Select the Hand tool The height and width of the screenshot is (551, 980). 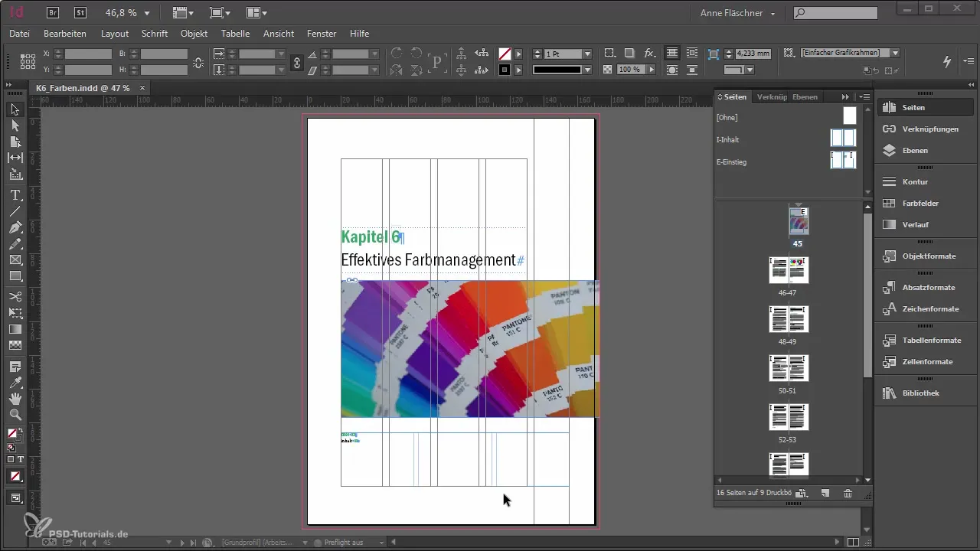point(15,399)
